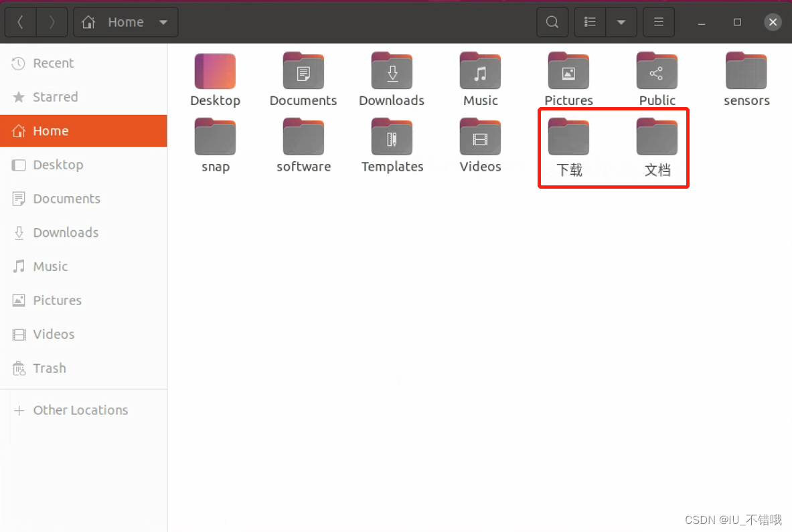Select the snap folder icon
Screen dimensions: 792x532
tap(215, 137)
